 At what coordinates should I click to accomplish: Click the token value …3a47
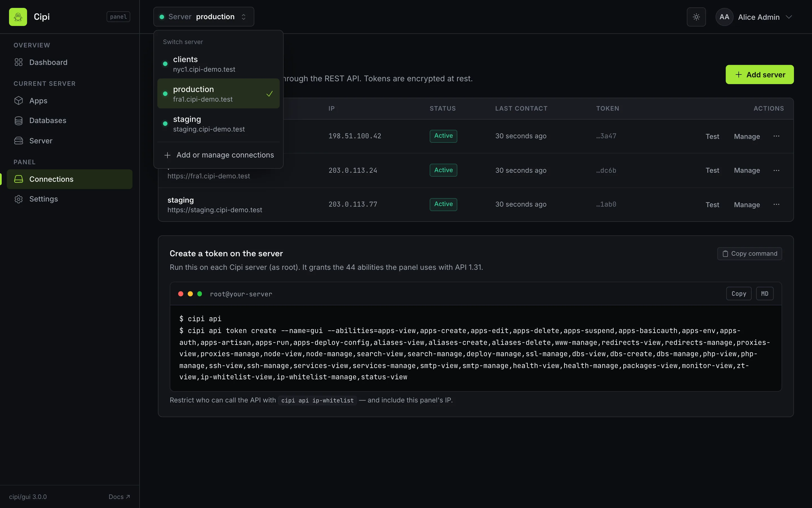(x=606, y=136)
